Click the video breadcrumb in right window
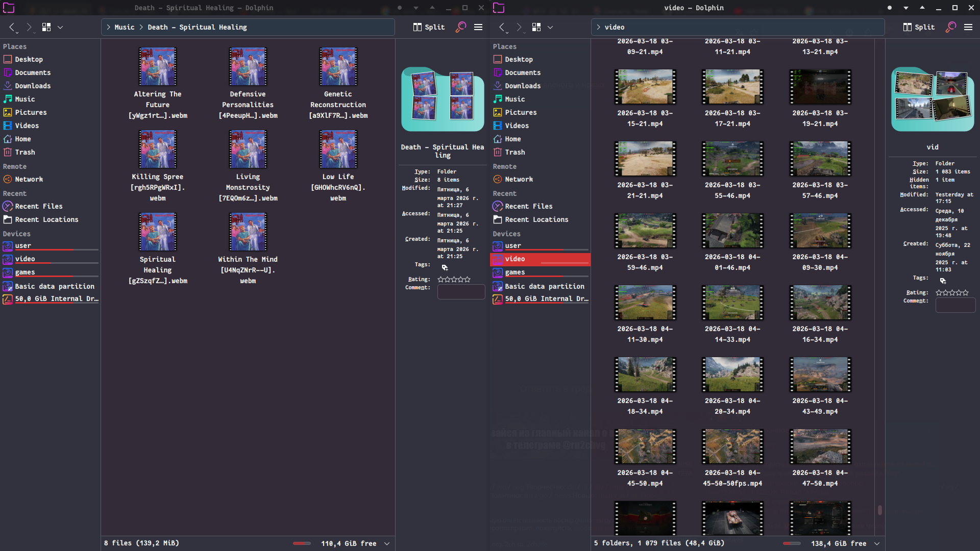Viewport: 980px width, 551px height. pyautogui.click(x=614, y=27)
